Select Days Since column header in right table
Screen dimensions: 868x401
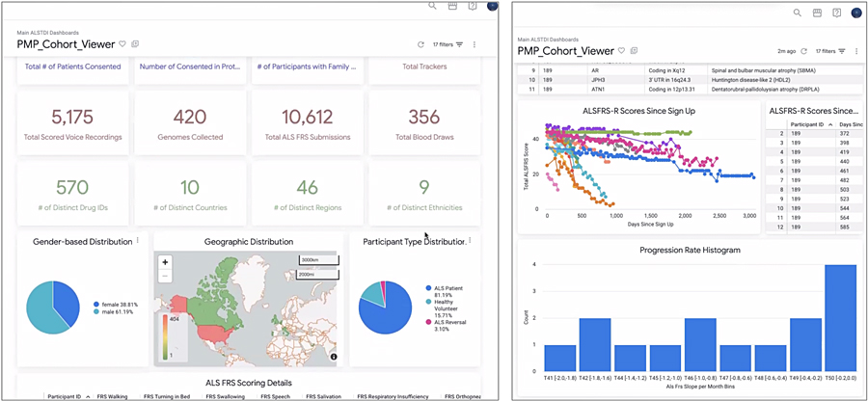click(850, 124)
